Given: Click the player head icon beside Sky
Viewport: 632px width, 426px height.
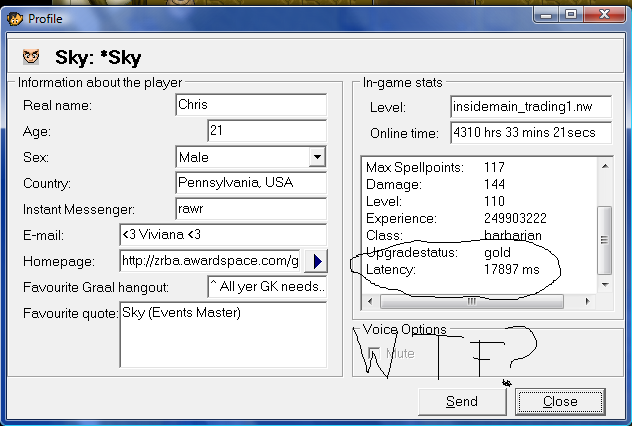Looking at the screenshot, I should pyautogui.click(x=31, y=57).
